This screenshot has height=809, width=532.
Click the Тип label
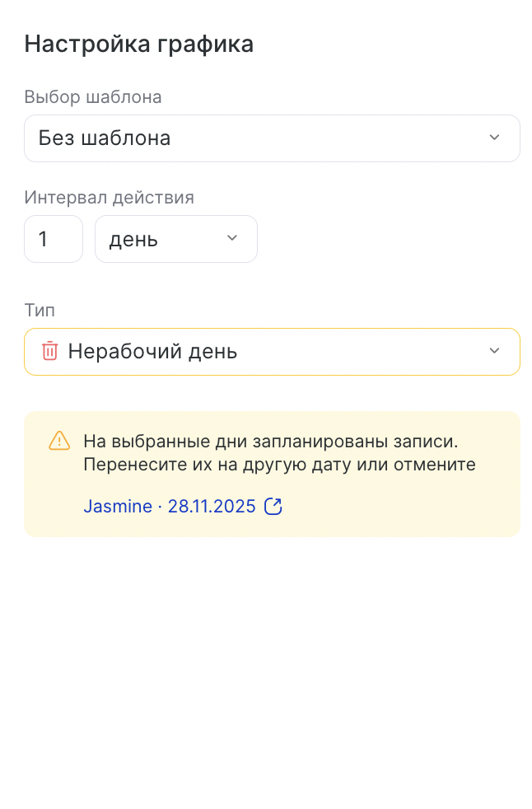(x=40, y=311)
